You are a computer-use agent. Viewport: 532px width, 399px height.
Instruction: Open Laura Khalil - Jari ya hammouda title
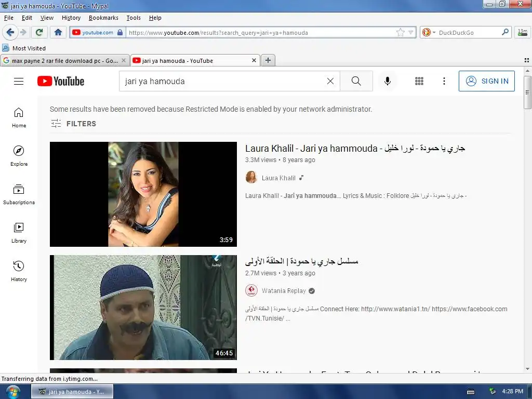[x=355, y=148]
